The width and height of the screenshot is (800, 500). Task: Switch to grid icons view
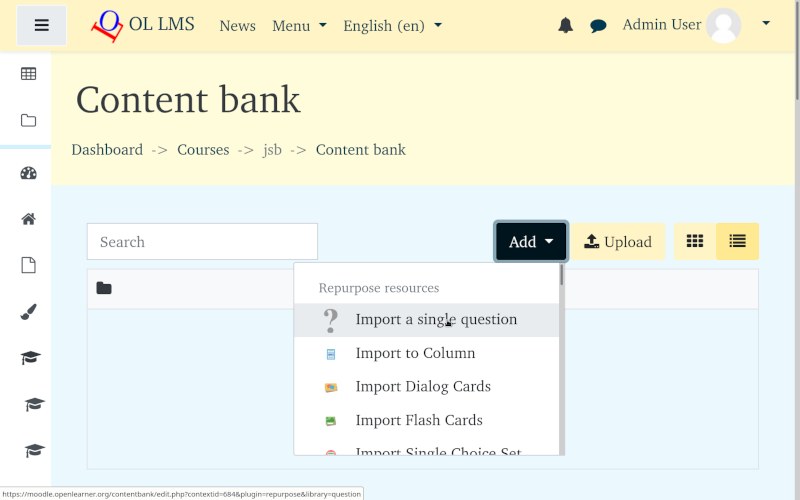tap(695, 241)
